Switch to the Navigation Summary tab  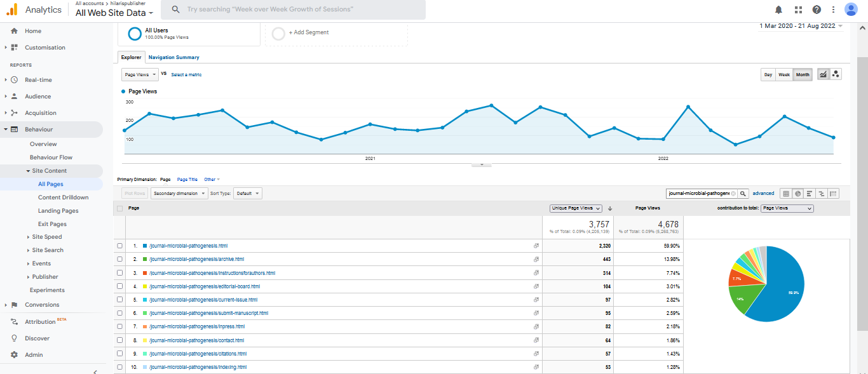tap(173, 57)
